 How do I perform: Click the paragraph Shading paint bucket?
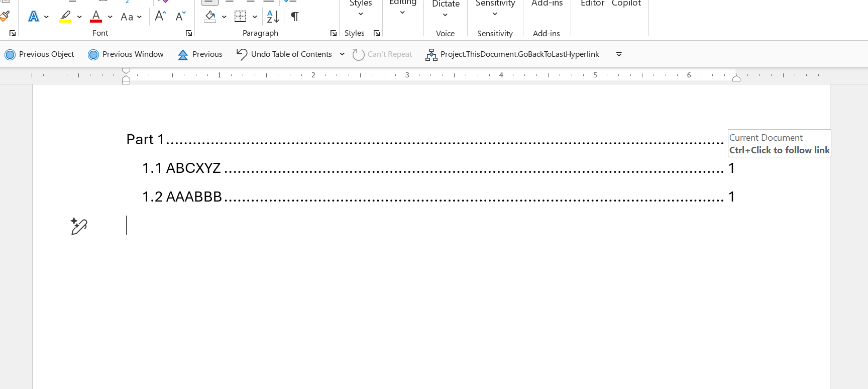coord(210,17)
